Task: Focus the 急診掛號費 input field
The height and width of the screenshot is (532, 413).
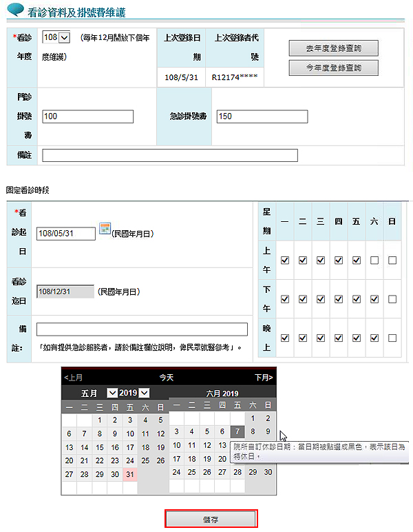Action: click(262, 117)
